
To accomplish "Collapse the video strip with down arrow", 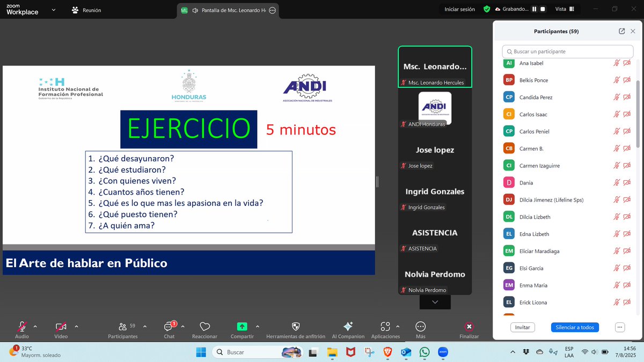I will coord(435,302).
